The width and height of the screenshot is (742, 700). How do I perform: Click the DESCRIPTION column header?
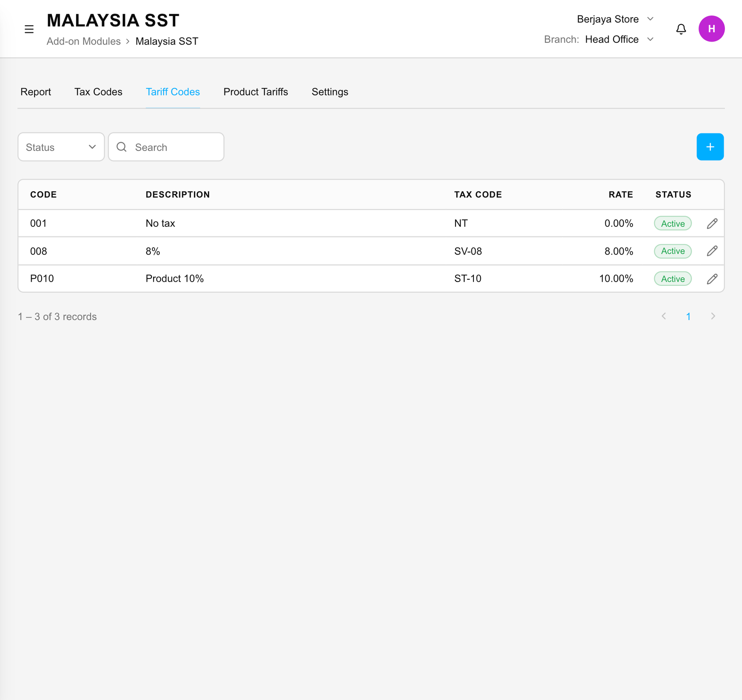click(x=177, y=195)
